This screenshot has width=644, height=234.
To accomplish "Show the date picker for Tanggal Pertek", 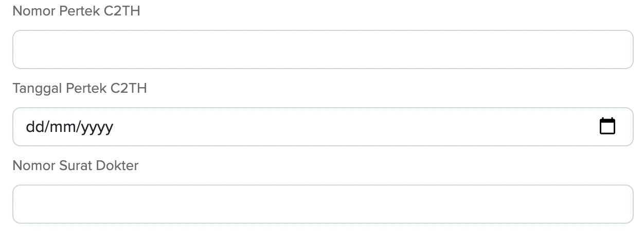I will tap(607, 126).
